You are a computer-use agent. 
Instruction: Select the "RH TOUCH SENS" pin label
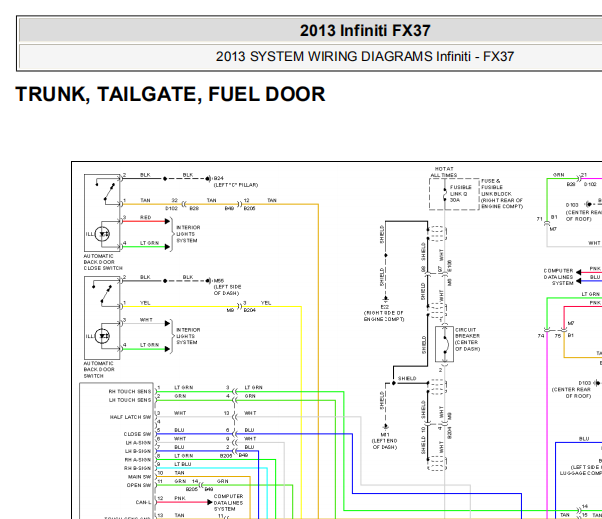130,392
